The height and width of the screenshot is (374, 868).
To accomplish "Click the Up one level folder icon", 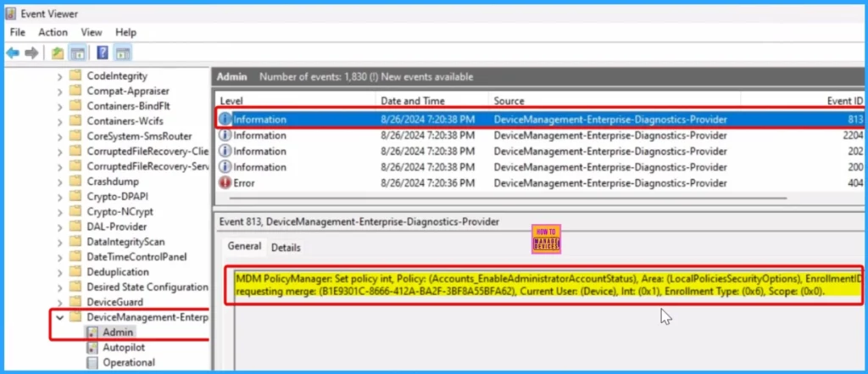I will coord(58,53).
